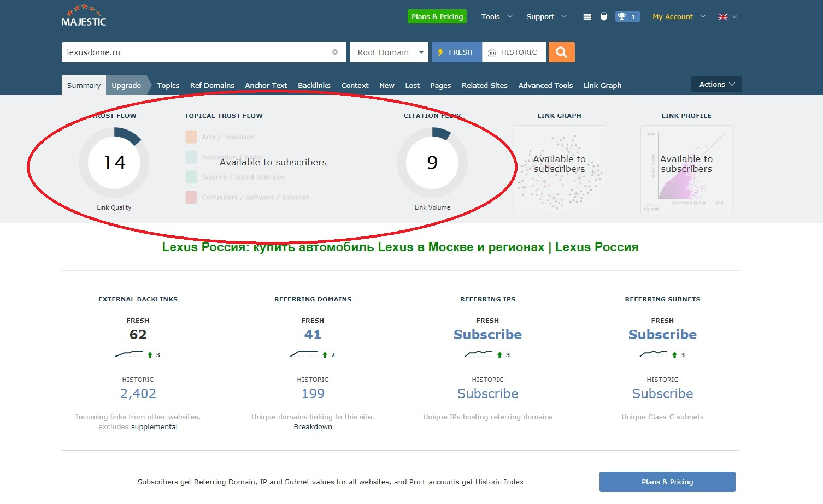Open the Context tab
This screenshot has height=504, width=823.
click(355, 85)
